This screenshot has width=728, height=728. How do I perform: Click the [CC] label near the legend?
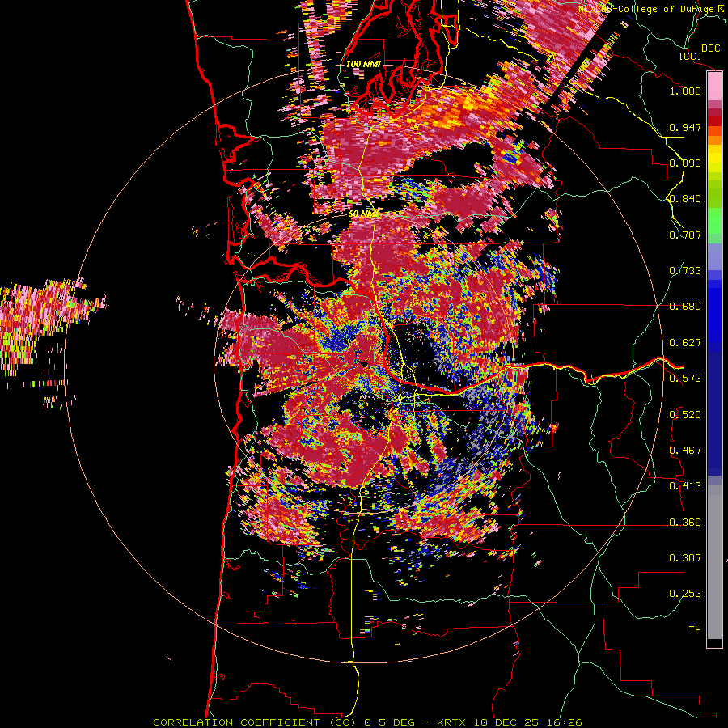click(x=691, y=56)
